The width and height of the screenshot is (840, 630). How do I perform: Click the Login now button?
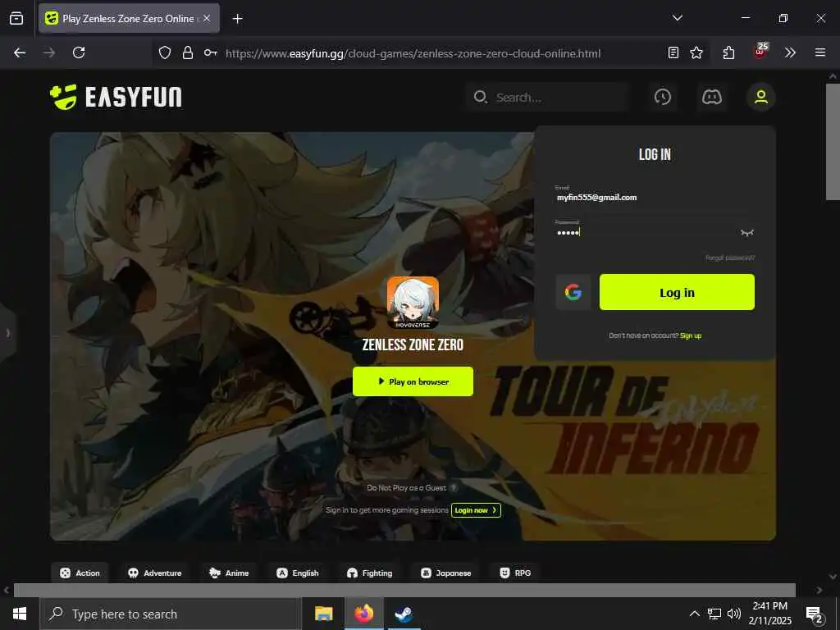pyautogui.click(x=476, y=510)
